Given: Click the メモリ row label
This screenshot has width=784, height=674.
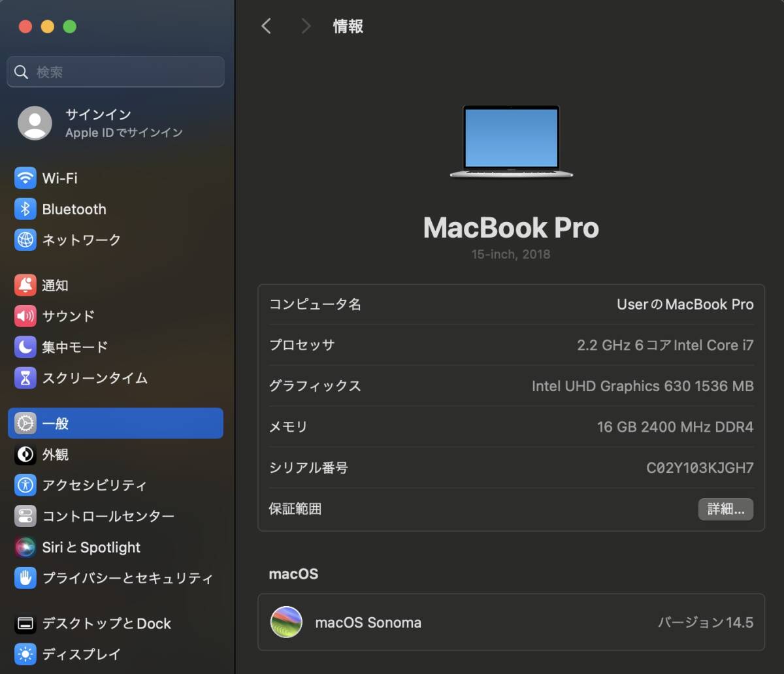Looking at the screenshot, I should pos(288,427).
